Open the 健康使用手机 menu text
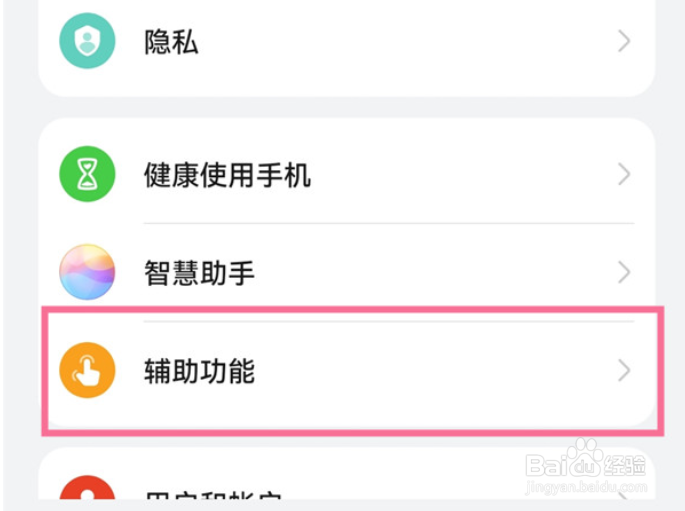The height and width of the screenshot is (511, 685). point(227,175)
